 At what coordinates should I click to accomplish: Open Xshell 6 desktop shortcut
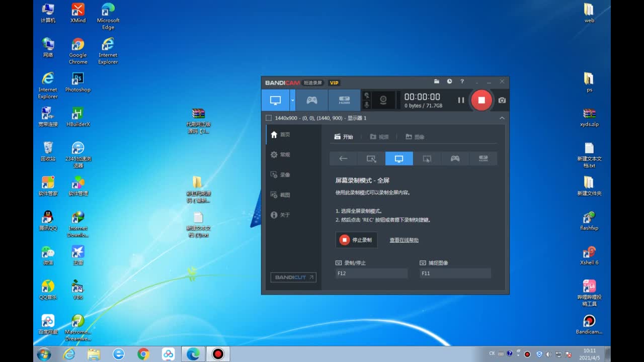pos(589,256)
